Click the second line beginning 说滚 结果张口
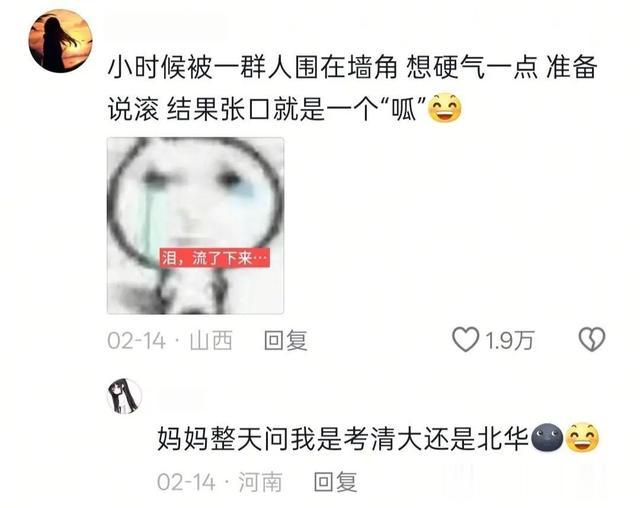Viewport: 640px width, 508px height. [x=285, y=109]
